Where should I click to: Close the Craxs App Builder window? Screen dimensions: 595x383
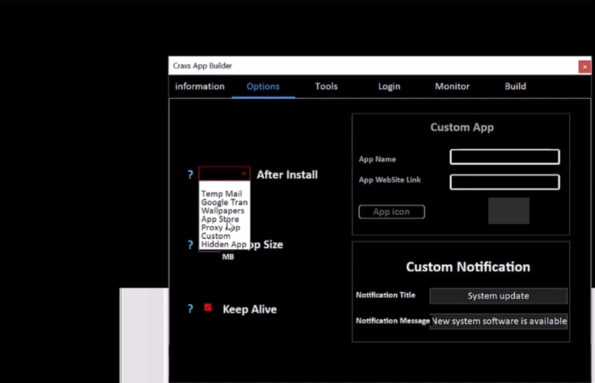point(584,67)
